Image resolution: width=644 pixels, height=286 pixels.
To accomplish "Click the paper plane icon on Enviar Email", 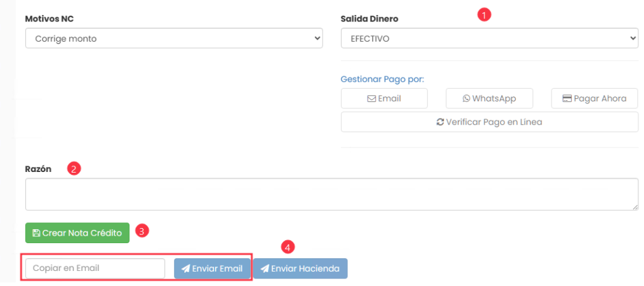I will click(186, 269).
